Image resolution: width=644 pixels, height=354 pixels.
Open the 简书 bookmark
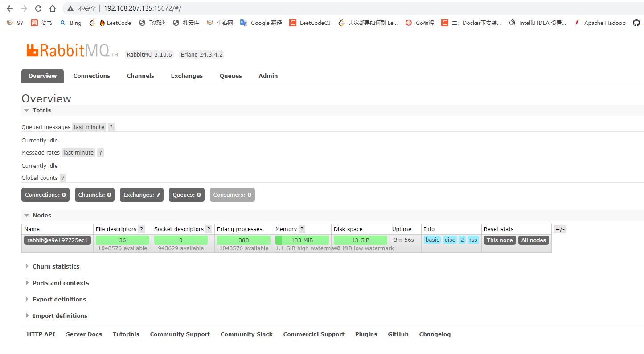[41, 23]
